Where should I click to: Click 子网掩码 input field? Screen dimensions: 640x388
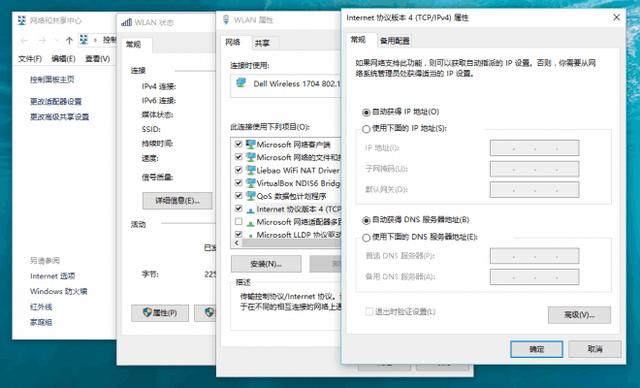click(x=534, y=169)
